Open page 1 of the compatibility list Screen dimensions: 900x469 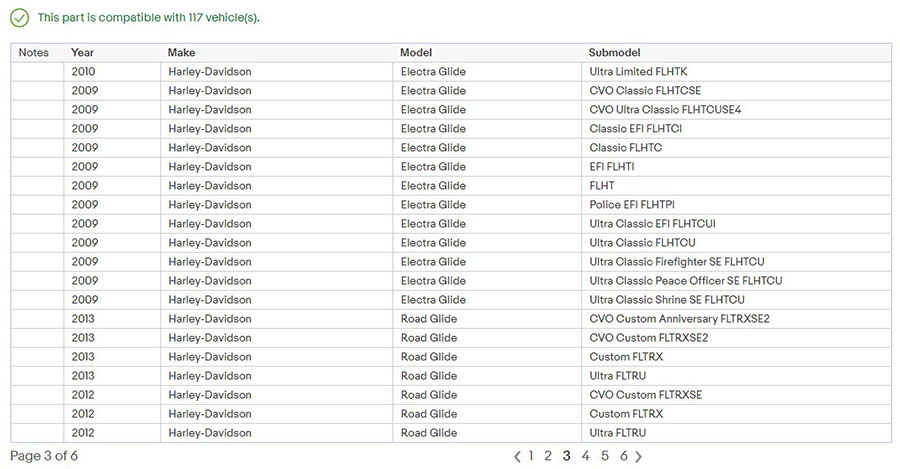[x=531, y=456]
